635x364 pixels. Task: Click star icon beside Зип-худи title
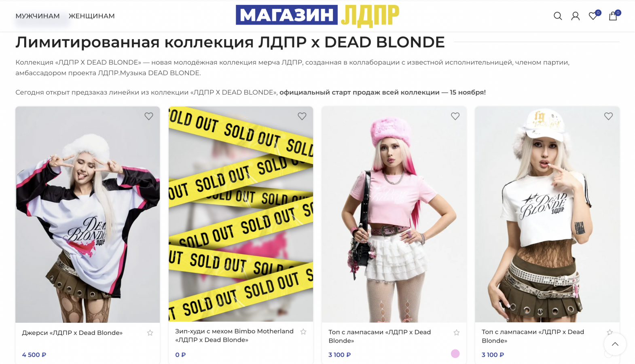303,332
